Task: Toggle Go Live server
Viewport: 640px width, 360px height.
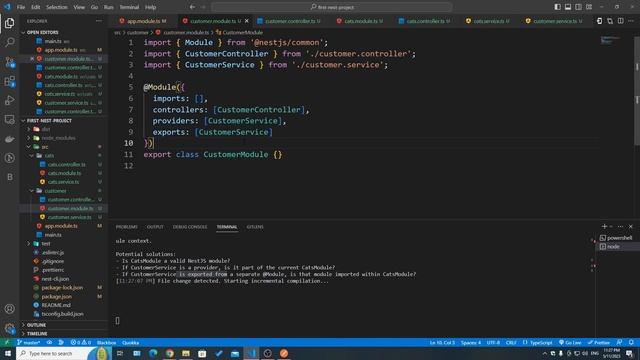Action: click(x=570, y=342)
